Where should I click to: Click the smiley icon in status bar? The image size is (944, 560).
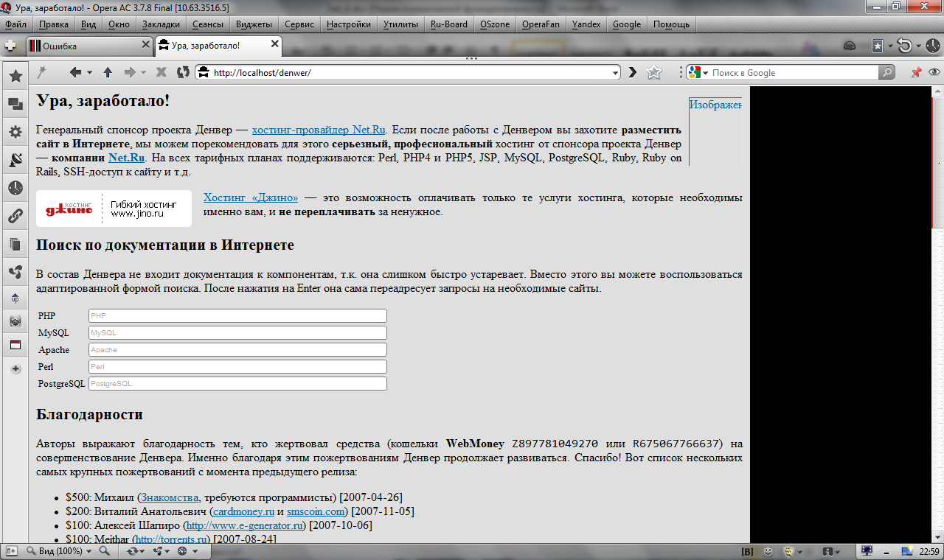(768, 551)
